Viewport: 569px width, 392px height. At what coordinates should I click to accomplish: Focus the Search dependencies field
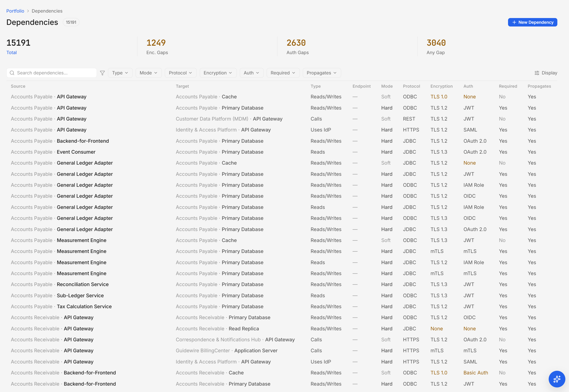(52, 73)
